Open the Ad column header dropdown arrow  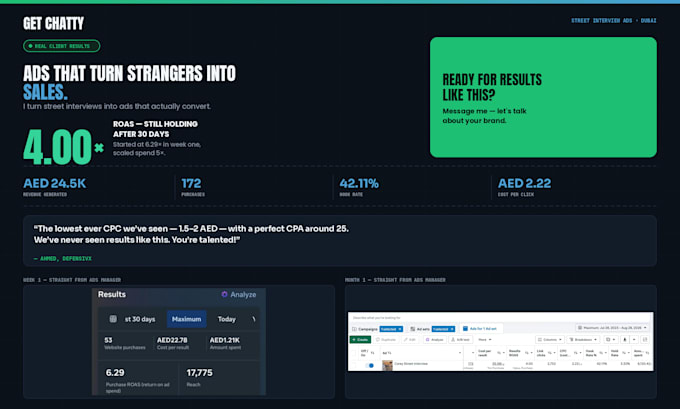pos(460,353)
